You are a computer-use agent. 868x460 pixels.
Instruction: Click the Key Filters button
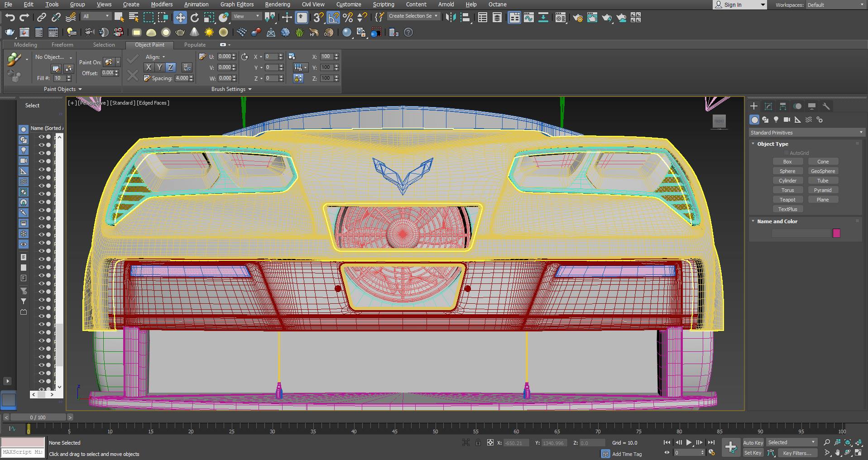(797, 453)
